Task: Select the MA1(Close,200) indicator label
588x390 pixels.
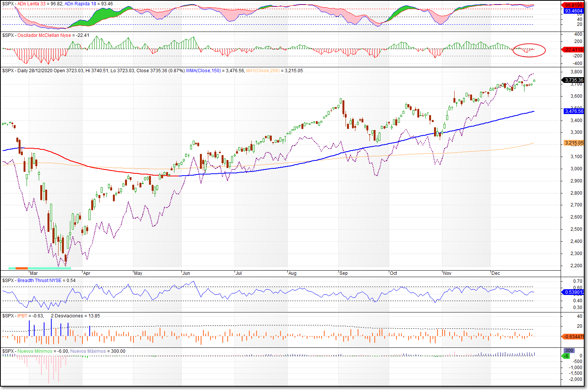Action: point(263,71)
